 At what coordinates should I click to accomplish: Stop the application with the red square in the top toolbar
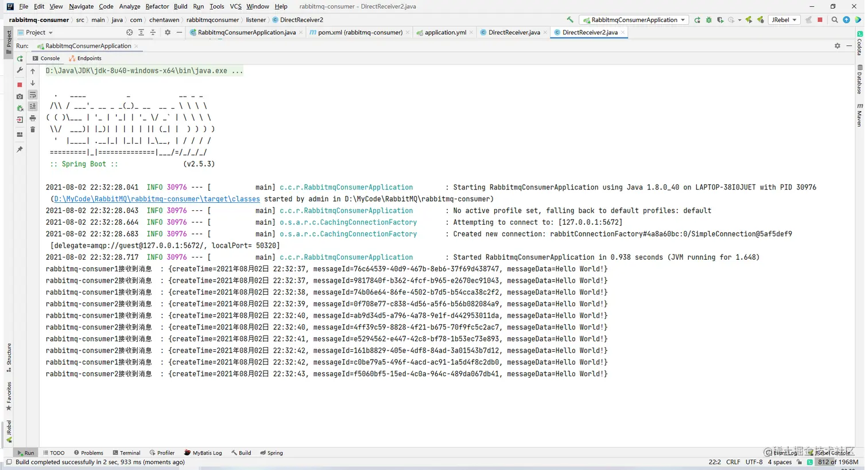click(820, 20)
